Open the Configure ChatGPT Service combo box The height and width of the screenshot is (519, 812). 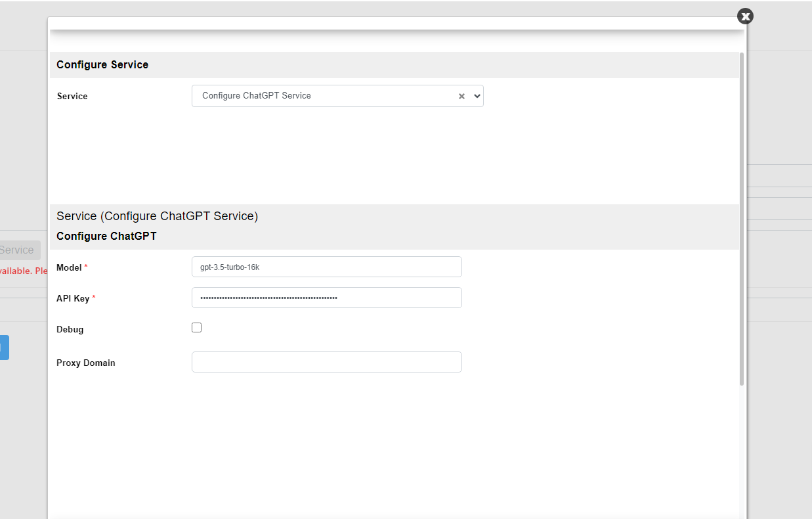pyautogui.click(x=325, y=96)
